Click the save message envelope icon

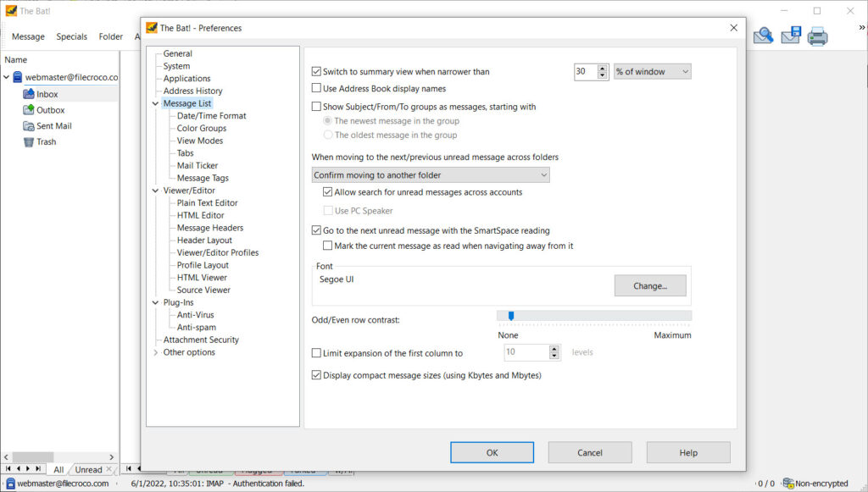pos(791,36)
